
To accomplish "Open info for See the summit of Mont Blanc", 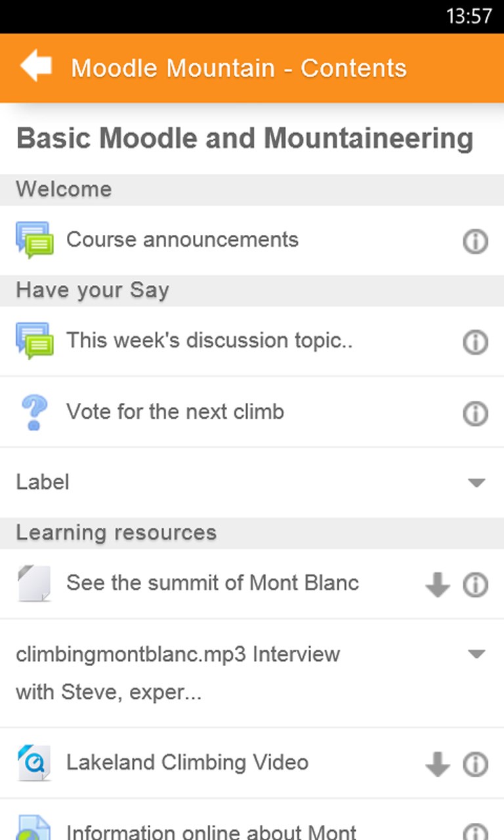I will (475, 584).
